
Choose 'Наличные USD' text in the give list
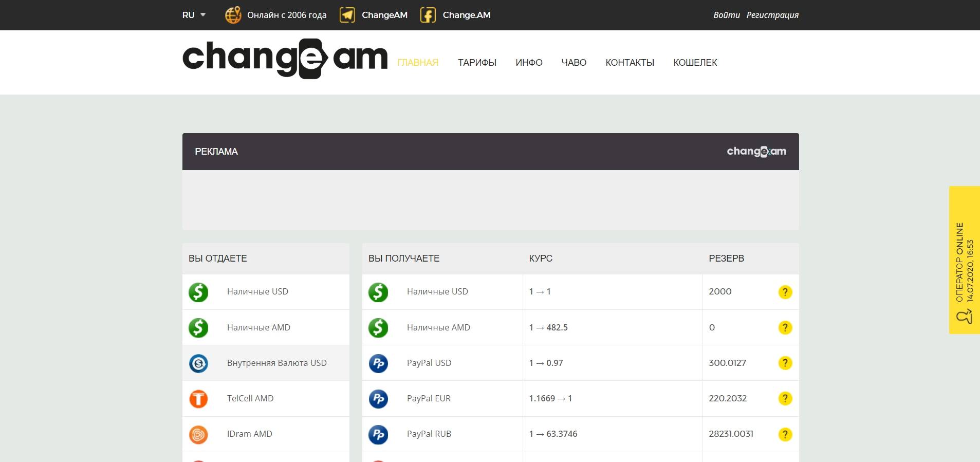coord(257,291)
